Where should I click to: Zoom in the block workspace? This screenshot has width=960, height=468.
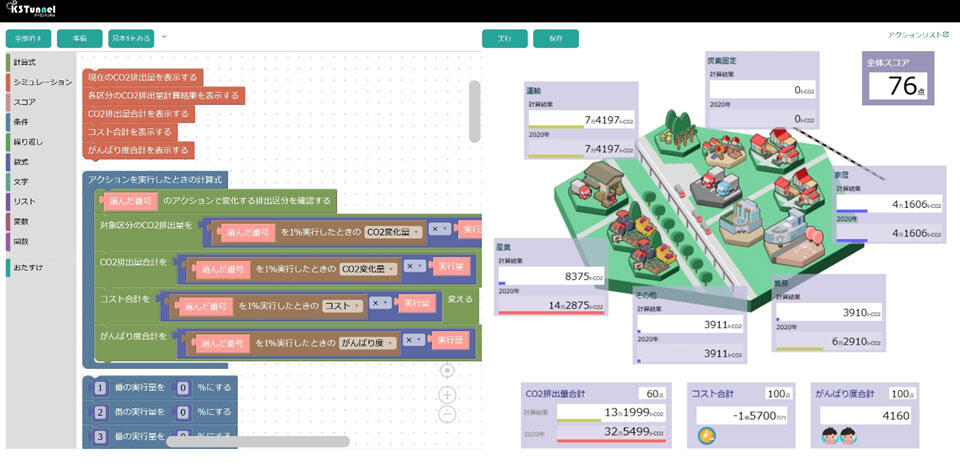pos(447,394)
